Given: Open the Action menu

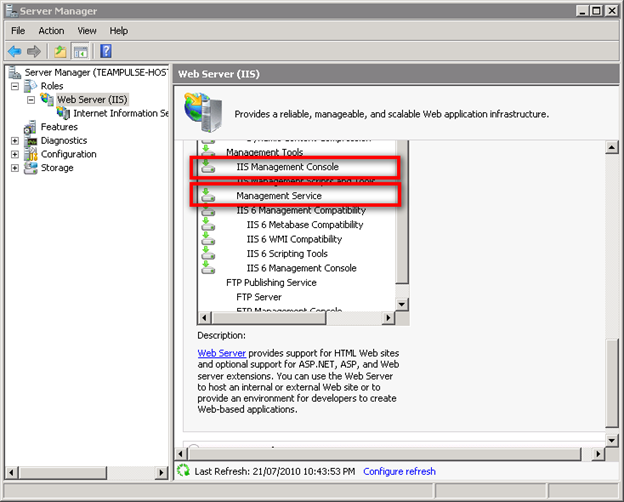Looking at the screenshot, I should (51, 31).
